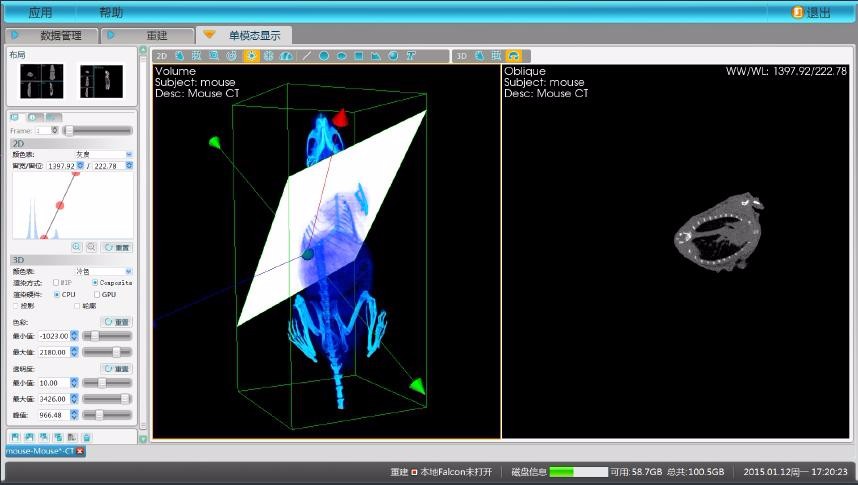Select the rectangle ROI tool
Screen dimensions: 858x485
pyautogui.click(x=359, y=56)
